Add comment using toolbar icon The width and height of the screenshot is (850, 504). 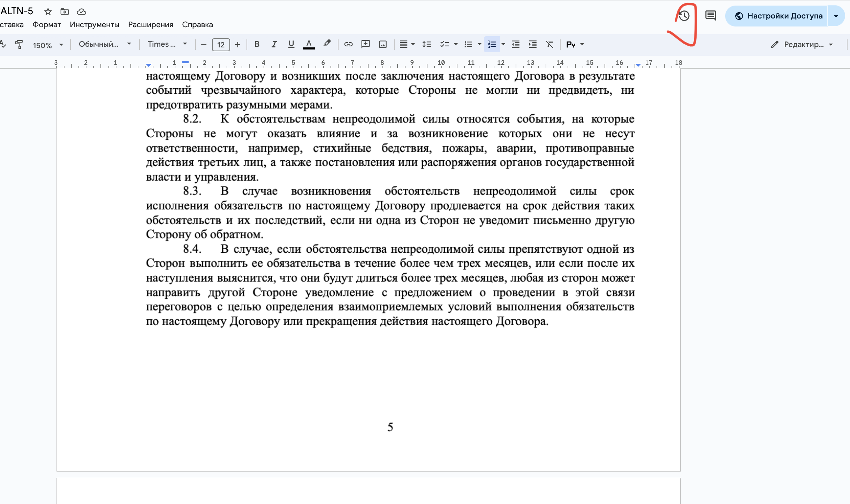pyautogui.click(x=365, y=44)
